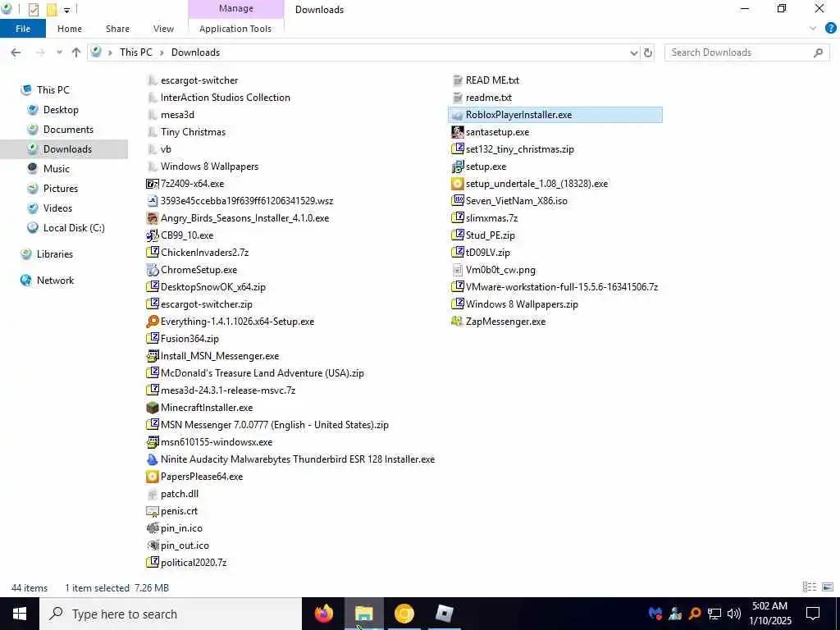The height and width of the screenshot is (630, 840).
Task: Expand the ribbon with the chevron
Action: (813, 29)
